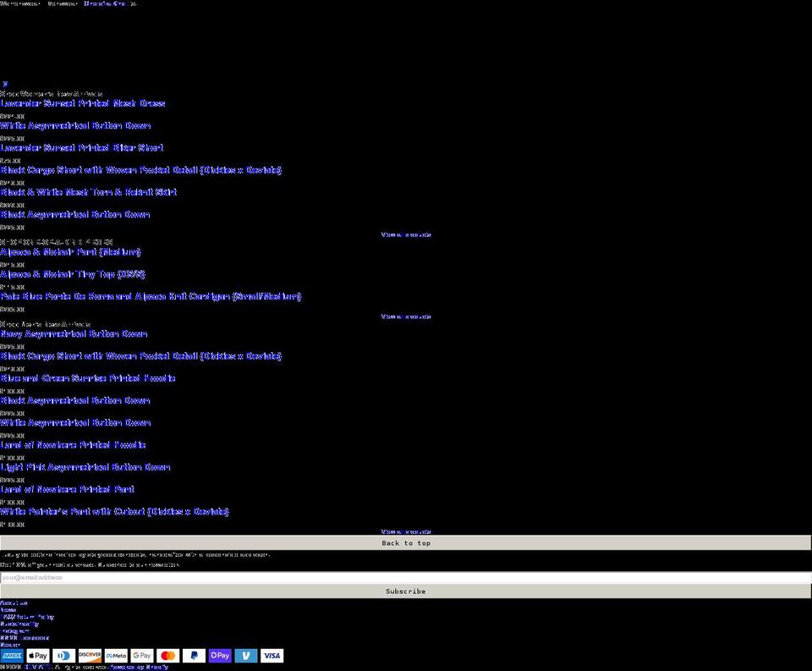The width and height of the screenshot is (812, 671).
Task: Open Navy Asymmetrical Button Down
Action: (x=74, y=333)
